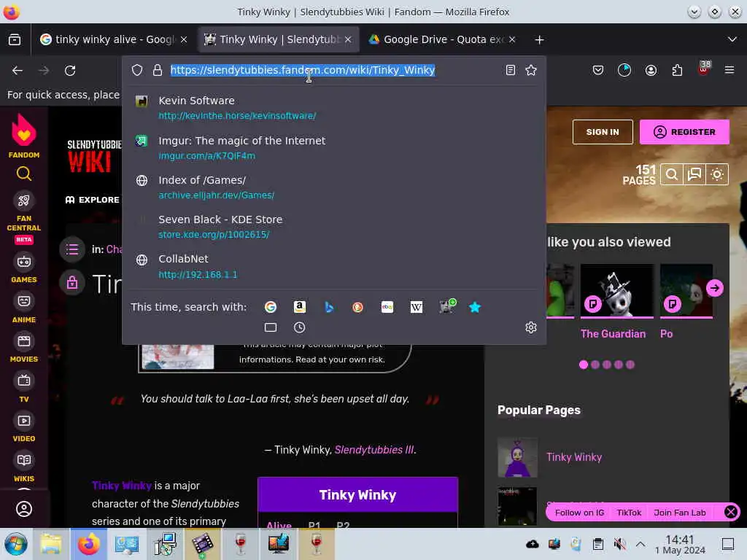Open the taskbar start menu orb
Viewport: 747px width, 560px height.
pyautogui.click(x=16, y=544)
